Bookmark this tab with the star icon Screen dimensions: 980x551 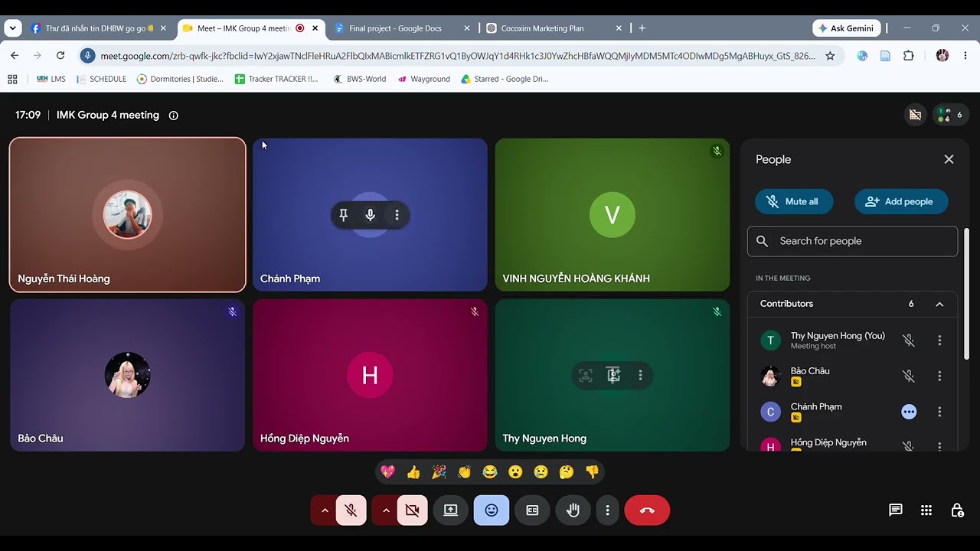click(830, 56)
